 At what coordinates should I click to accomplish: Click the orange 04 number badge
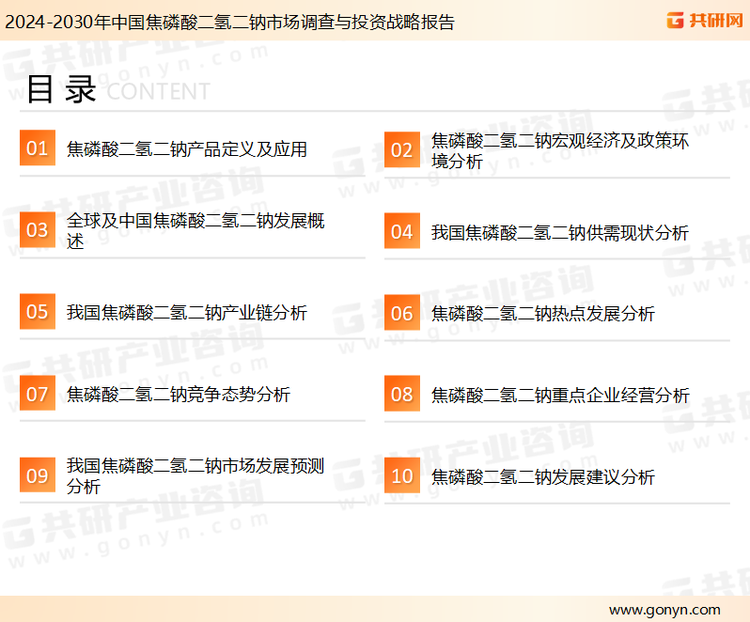402,231
